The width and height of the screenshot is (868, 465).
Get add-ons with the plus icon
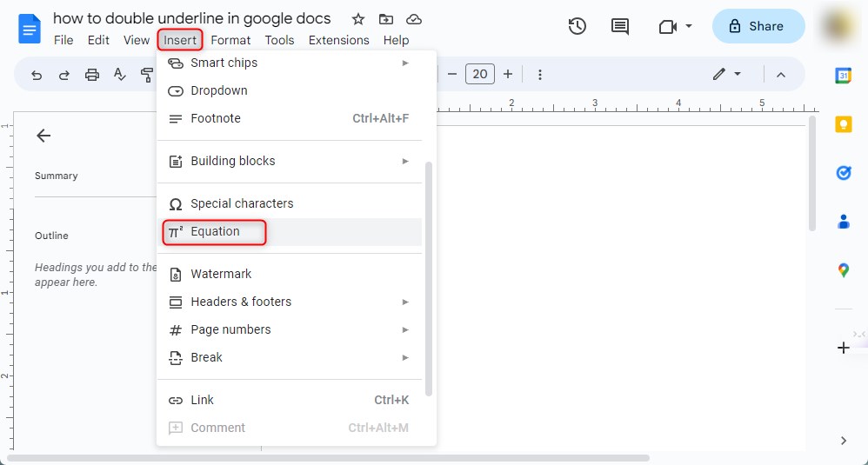click(x=843, y=348)
